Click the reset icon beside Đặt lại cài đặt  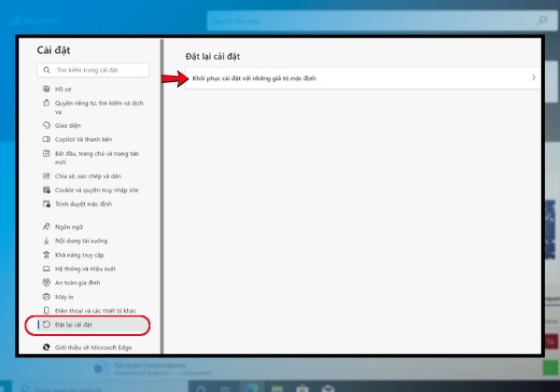click(x=46, y=325)
